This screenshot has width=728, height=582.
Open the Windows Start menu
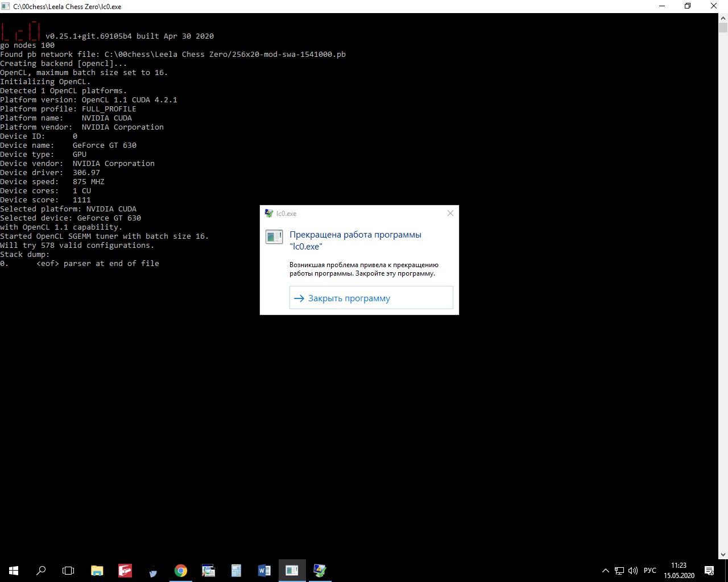[14, 570]
